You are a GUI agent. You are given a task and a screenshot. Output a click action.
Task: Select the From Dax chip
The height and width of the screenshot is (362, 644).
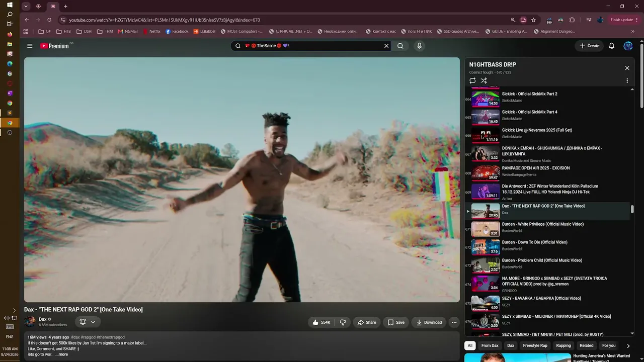(490, 345)
